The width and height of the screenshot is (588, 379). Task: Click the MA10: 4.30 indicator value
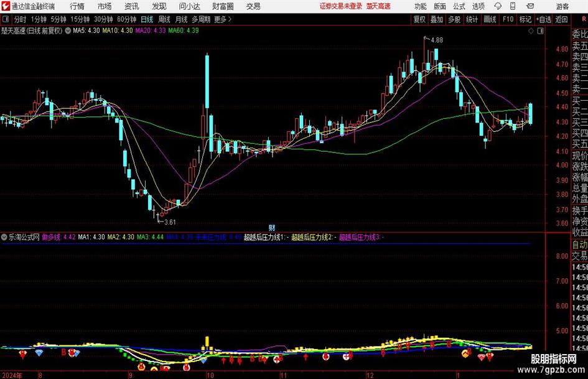118,30
